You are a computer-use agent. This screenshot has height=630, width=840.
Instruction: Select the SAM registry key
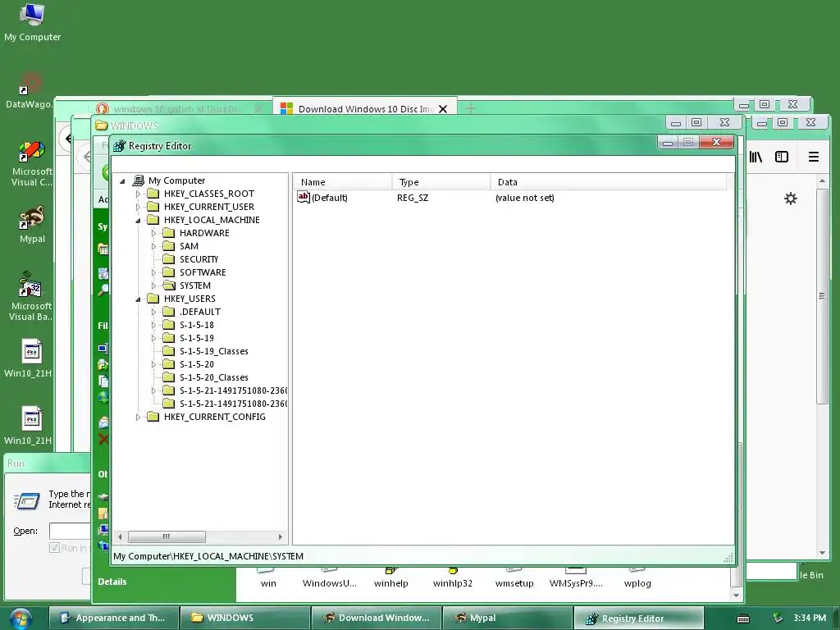coord(189,246)
